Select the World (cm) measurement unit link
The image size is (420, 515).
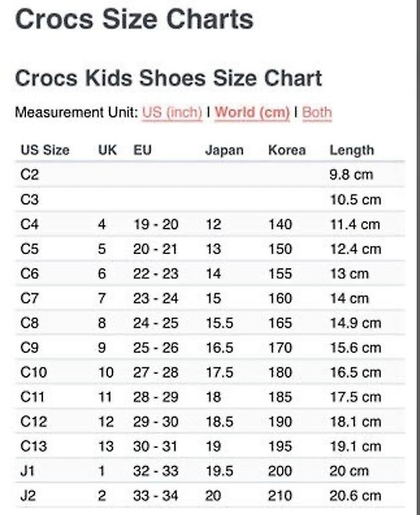pos(252,113)
